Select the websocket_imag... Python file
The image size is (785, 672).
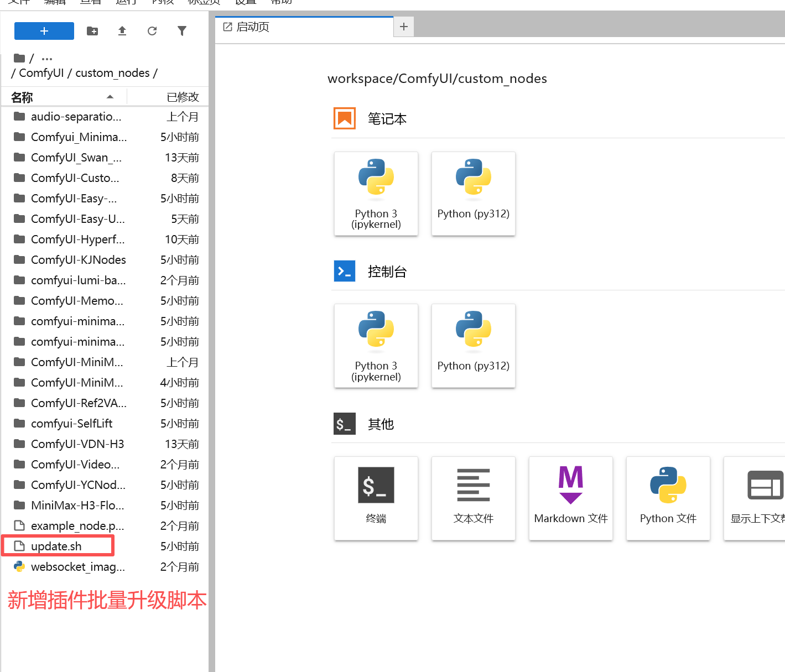(x=105, y=566)
